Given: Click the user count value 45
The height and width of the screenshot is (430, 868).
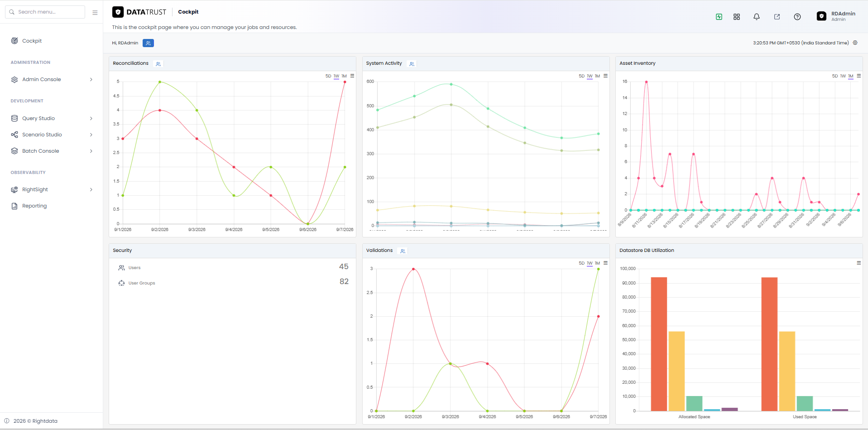Looking at the screenshot, I should (x=344, y=267).
